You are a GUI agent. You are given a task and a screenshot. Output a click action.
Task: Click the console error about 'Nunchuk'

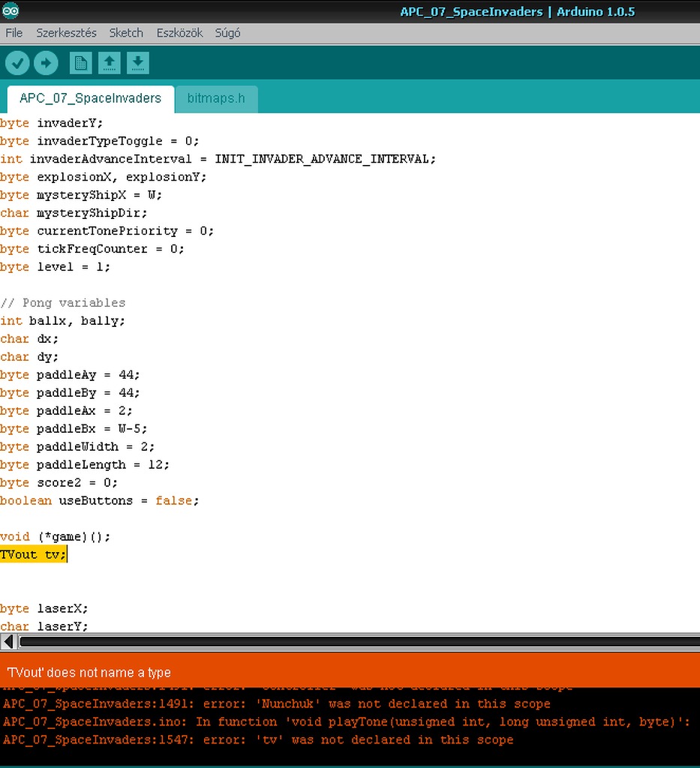click(x=277, y=703)
